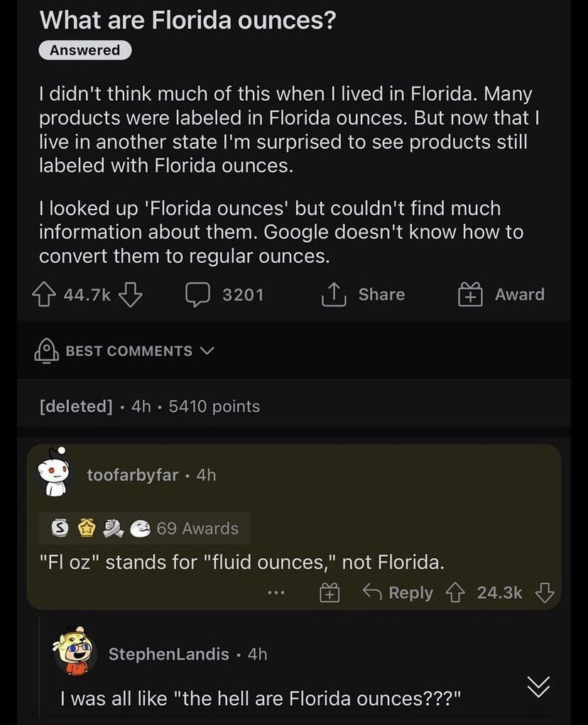This screenshot has width=588, height=725.
Task: Click the rocket sort icon
Action: click(x=46, y=351)
